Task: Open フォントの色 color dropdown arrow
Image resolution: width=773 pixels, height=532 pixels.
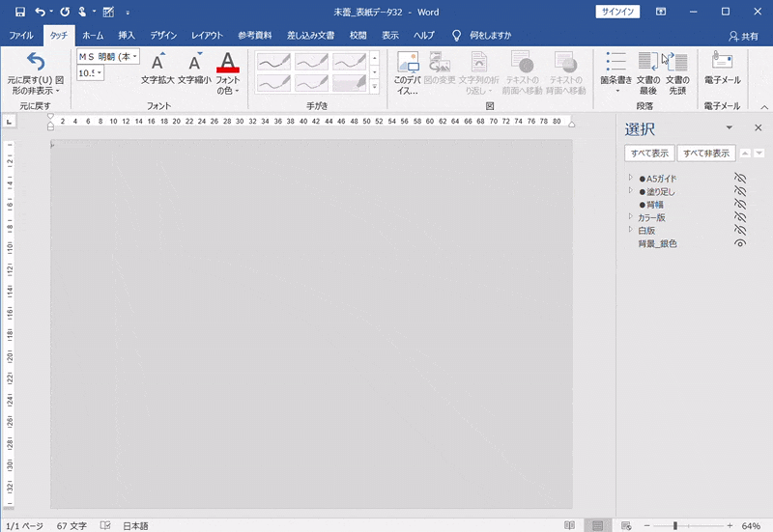Action: [x=237, y=91]
